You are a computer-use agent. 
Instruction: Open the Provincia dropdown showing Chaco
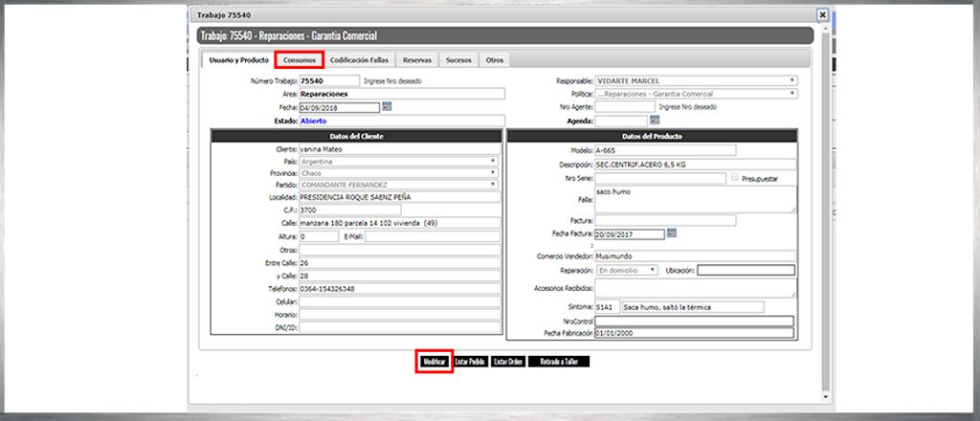[x=399, y=173]
